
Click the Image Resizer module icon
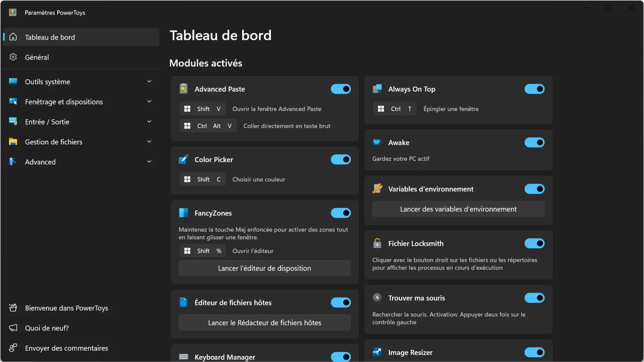coord(377,352)
